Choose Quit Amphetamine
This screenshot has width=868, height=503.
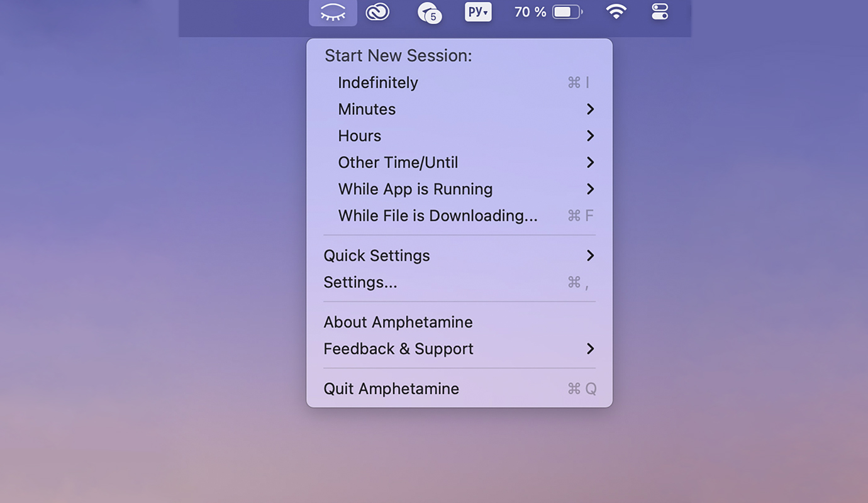coord(459,389)
